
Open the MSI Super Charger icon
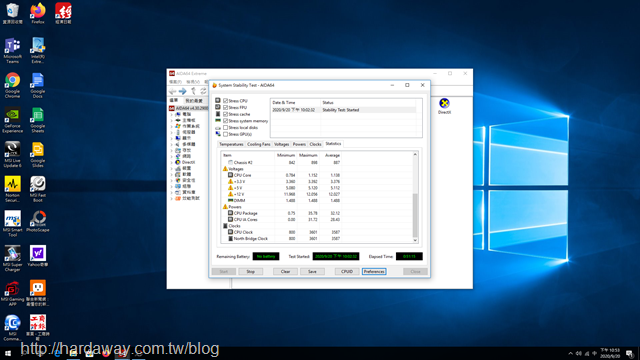(12, 258)
